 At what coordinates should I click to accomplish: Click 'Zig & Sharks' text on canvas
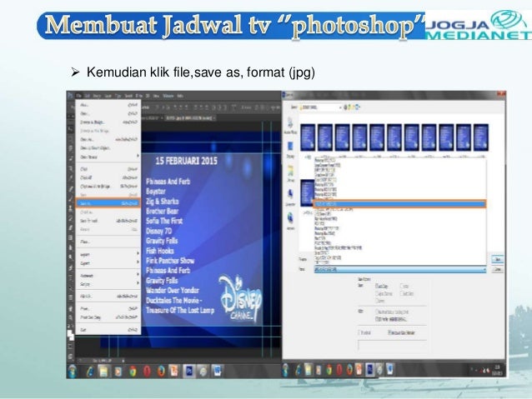(162, 202)
